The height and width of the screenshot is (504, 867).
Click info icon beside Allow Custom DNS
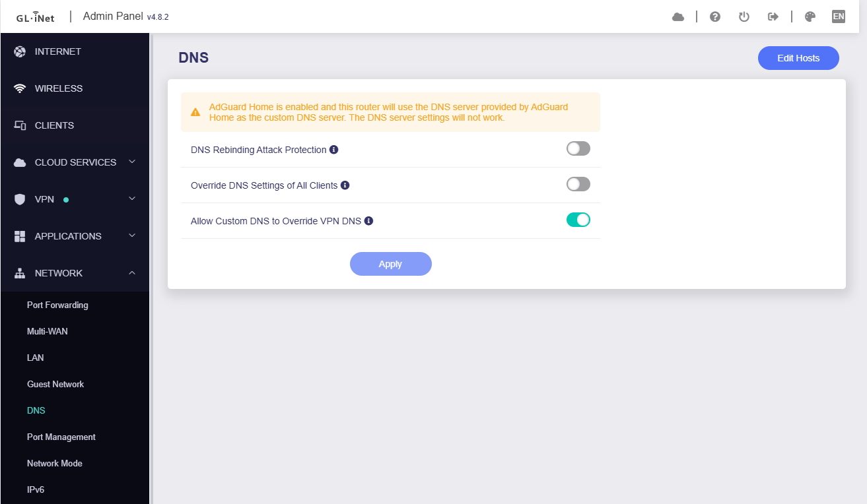(369, 221)
